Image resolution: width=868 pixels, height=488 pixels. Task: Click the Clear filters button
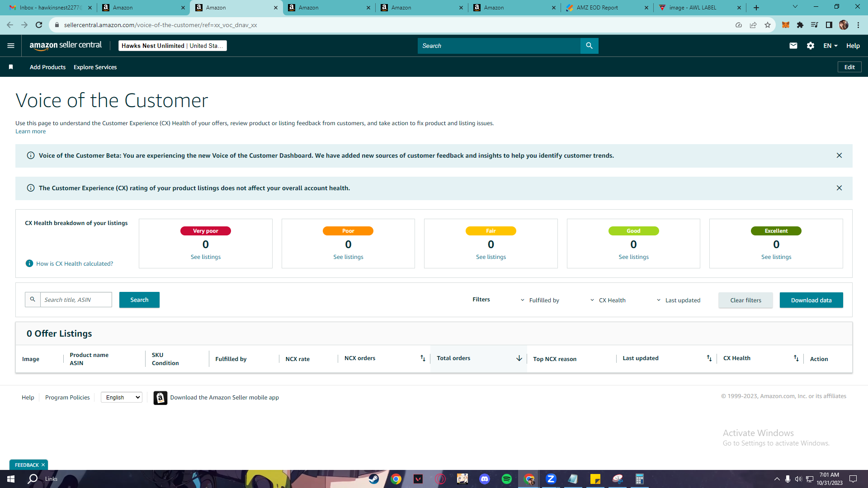click(x=745, y=300)
